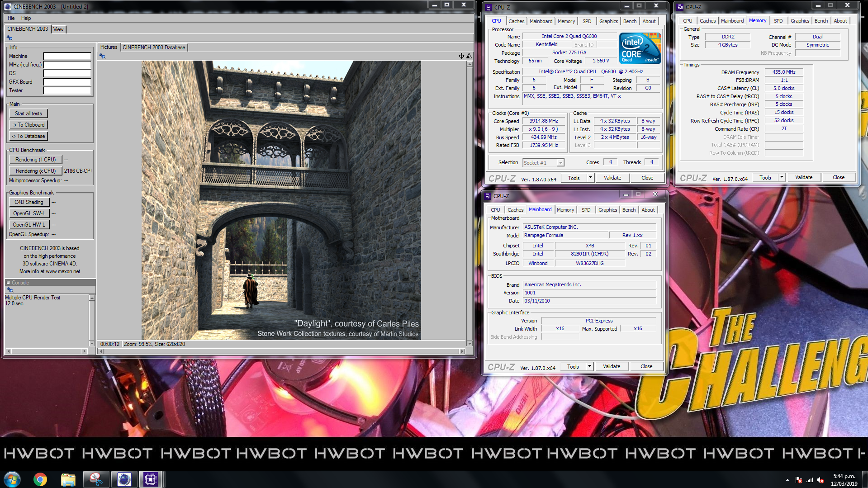Open Tools dropdown arrow in CPU tab window
868x488 pixels.
[x=590, y=178]
